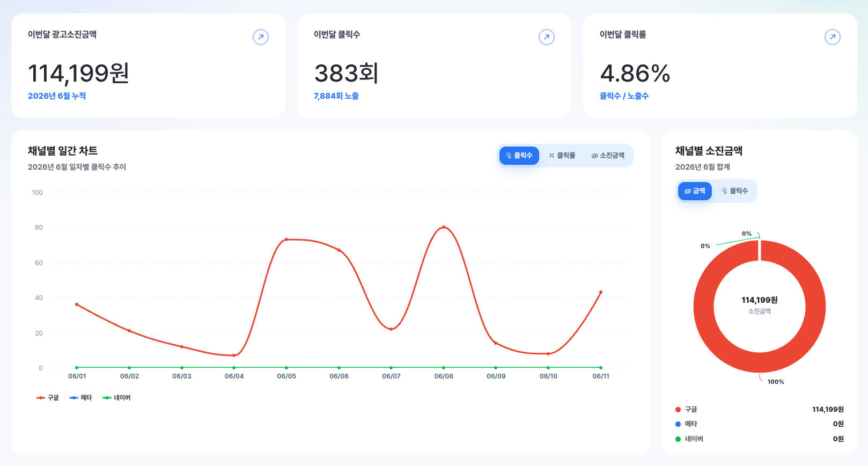Select the 클릭수 tab in 채널별 소진금액

(735, 191)
